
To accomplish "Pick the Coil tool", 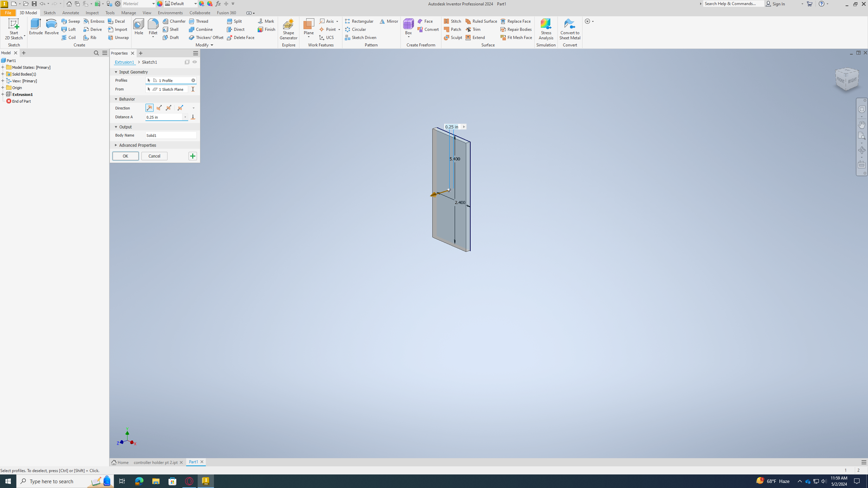I will pos(69,37).
